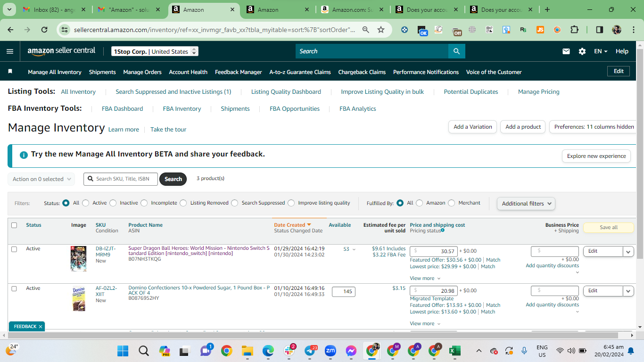The height and width of the screenshot is (362, 644).
Task: Select the Fulfilled By Merchant radio button
Action: click(x=452, y=203)
